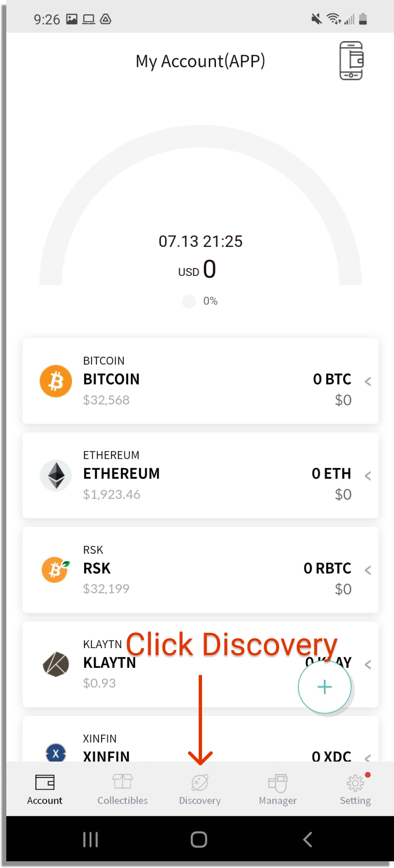
Task: Expand the Ethereum row chevron
Action: coord(368,476)
